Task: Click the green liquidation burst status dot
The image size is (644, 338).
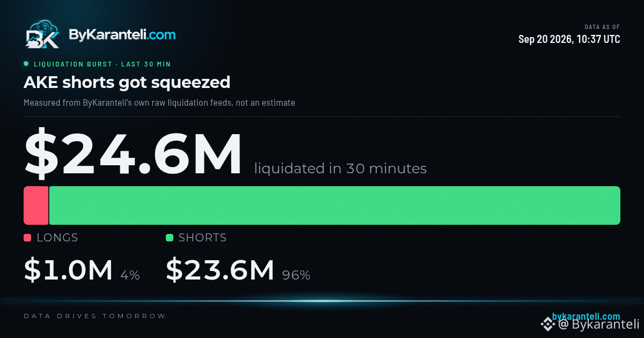Action: [x=26, y=64]
